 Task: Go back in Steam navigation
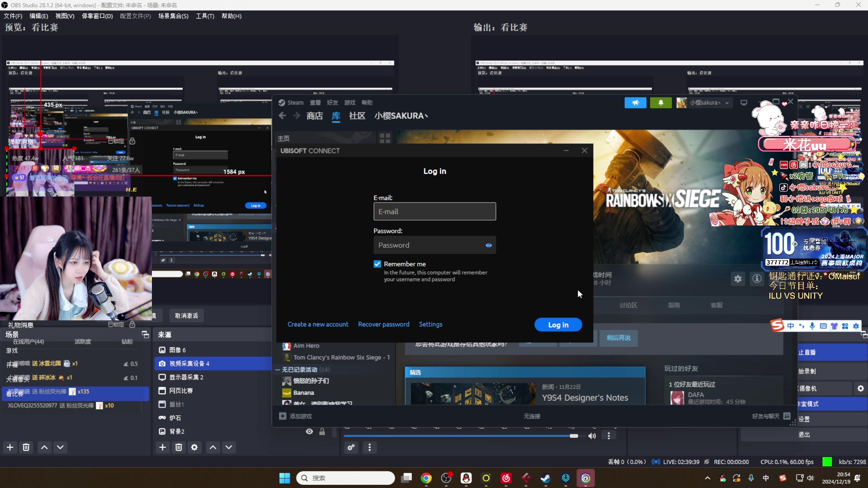click(x=283, y=116)
